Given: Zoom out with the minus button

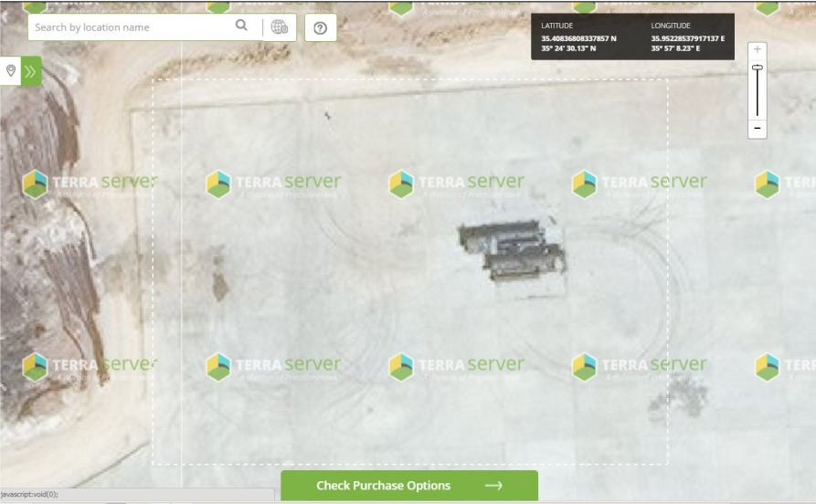Looking at the screenshot, I should [x=758, y=128].
